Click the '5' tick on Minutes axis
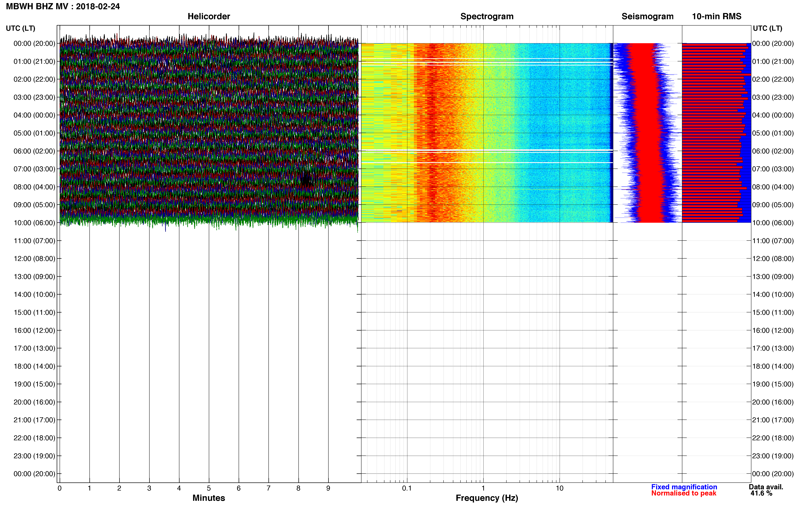Screen dimensions: 812x508 [x=209, y=488]
